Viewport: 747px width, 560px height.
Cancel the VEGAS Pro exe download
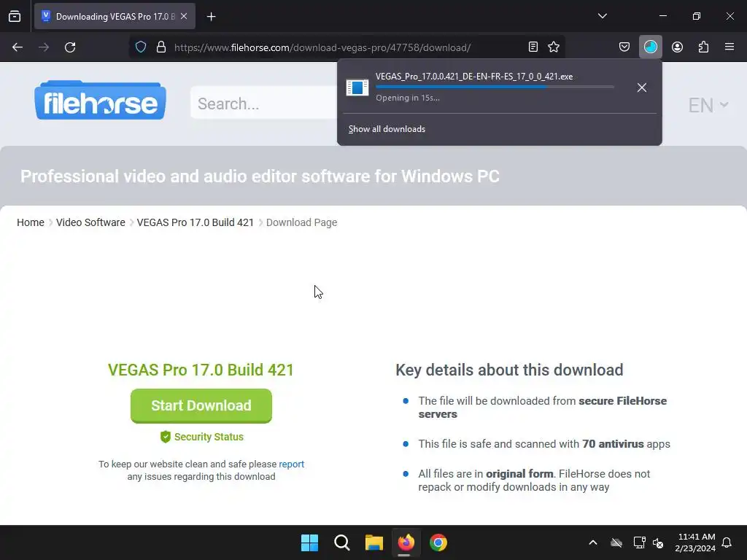point(642,87)
